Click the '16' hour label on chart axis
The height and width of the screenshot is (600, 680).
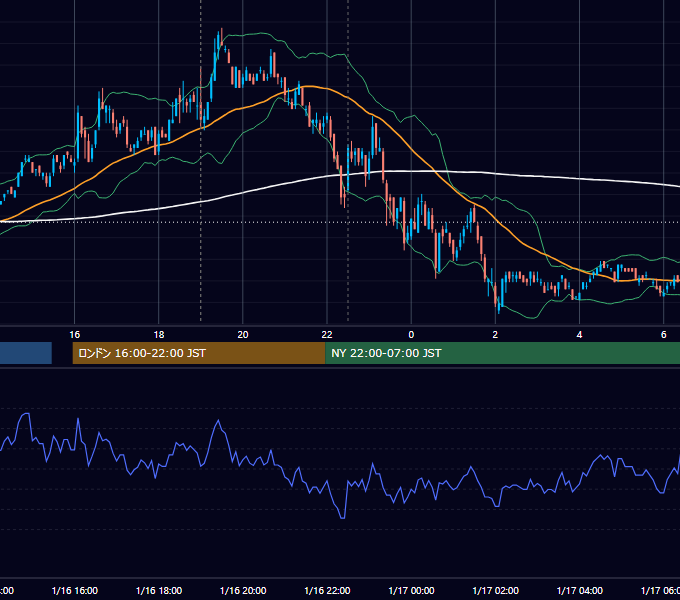click(x=75, y=335)
